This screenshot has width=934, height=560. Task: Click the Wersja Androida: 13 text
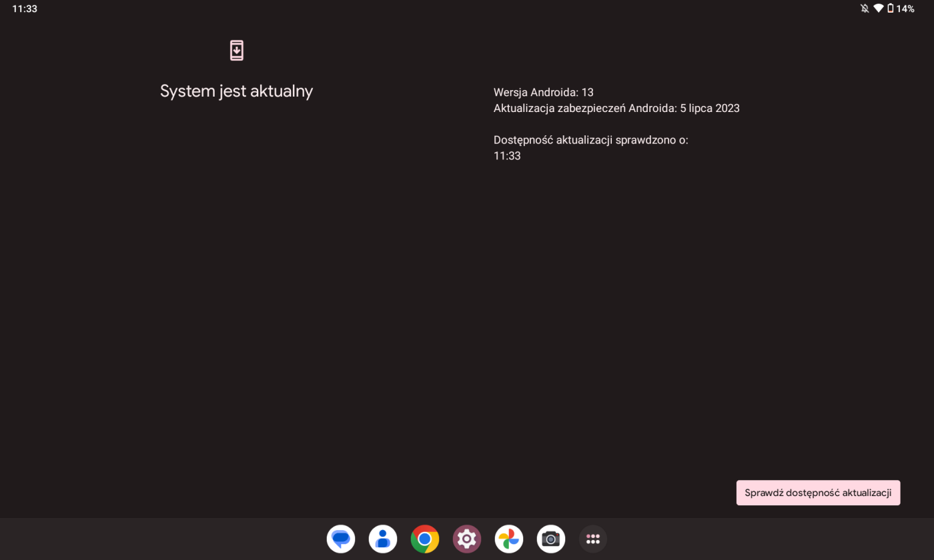tap(543, 92)
